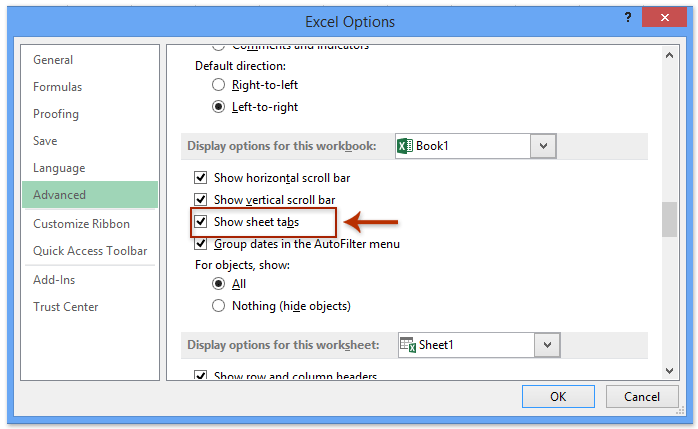Toggle Show vertical scroll bar checkbox
Image resolution: width=698 pixels, height=429 pixels.
point(201,199)
